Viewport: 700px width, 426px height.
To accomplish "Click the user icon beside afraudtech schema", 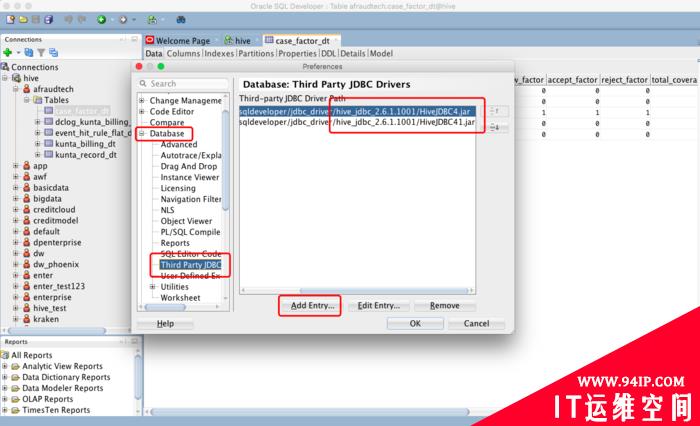I will (27, 89).
